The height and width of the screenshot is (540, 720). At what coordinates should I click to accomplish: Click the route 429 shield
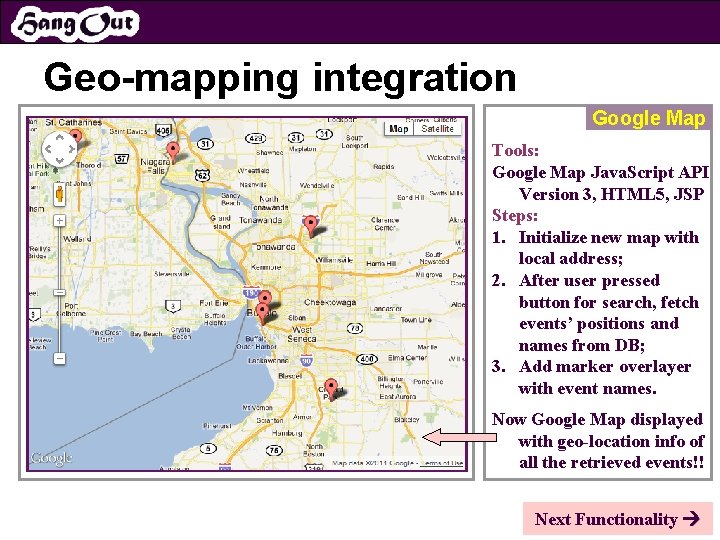[255, 137]
